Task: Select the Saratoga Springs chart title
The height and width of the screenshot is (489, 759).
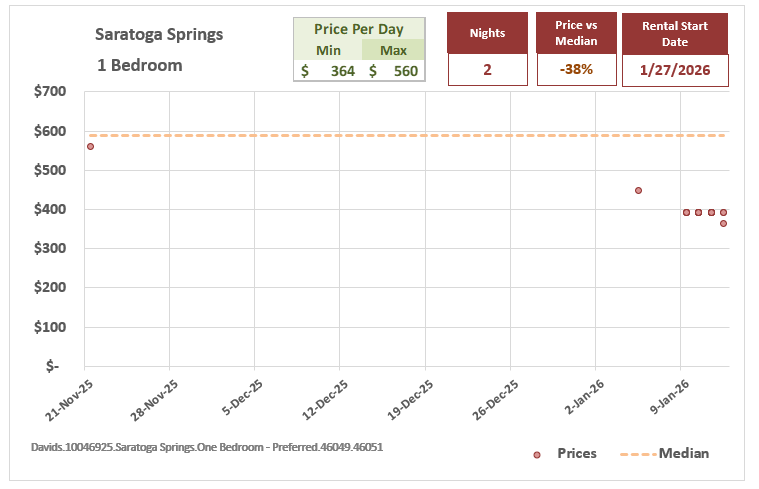Action: [x=159, y=35]
